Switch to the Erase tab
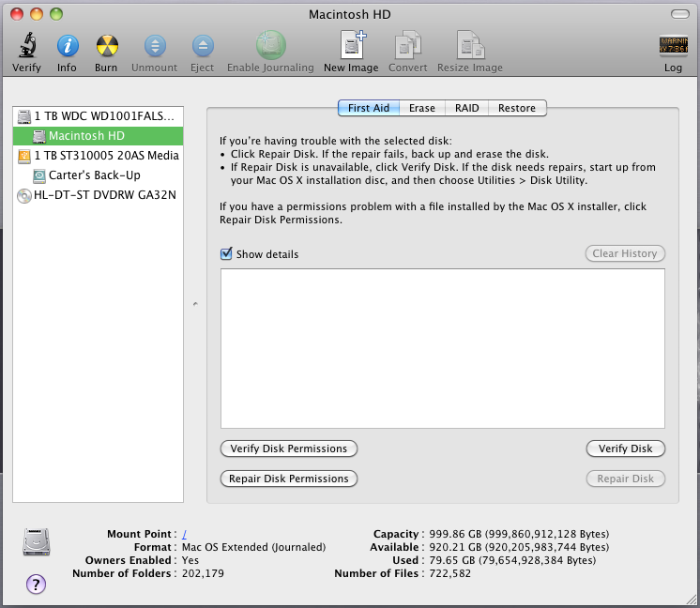The image size is (700, 608). pyautogui.click(x=422, y=108)
